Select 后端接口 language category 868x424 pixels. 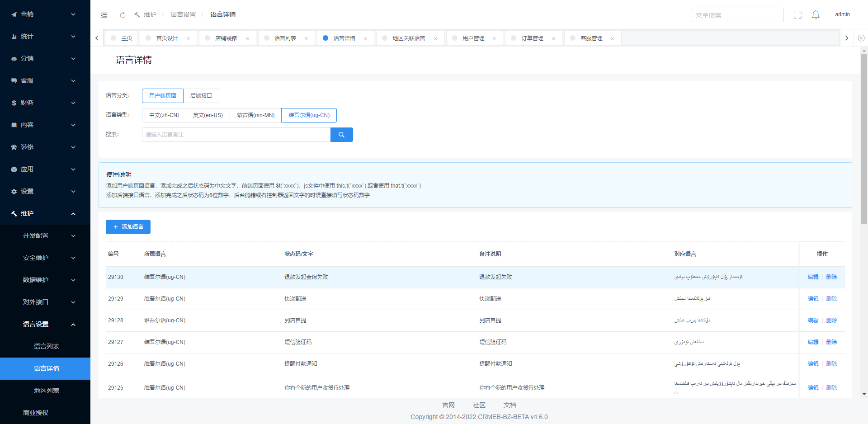click(x=201, y=96)
